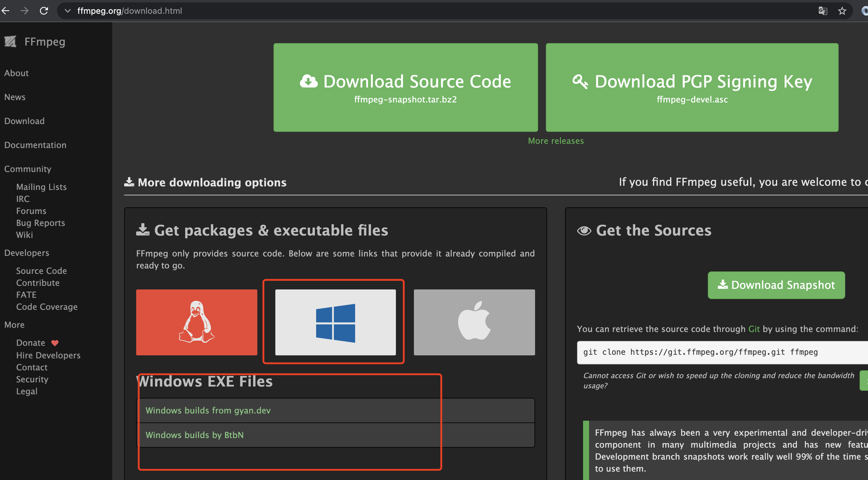This screenshot has width=868, height=480.
Task: Open the IRC link
Action: (x=23, y=199)
